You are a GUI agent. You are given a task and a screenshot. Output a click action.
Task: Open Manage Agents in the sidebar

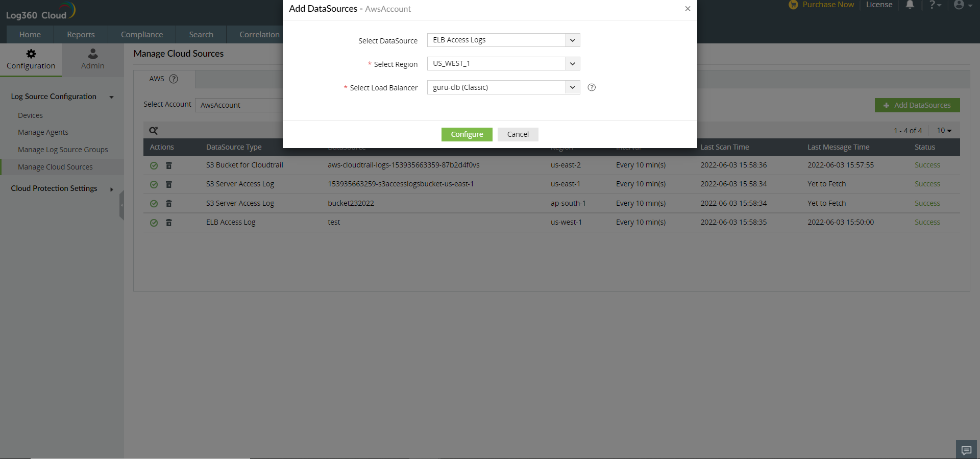[x=43, y=132]
